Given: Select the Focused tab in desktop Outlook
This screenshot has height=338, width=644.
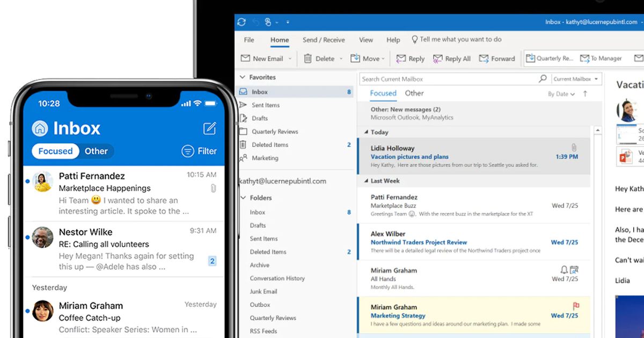Looking at the screenshot, I should pos(383,94).
